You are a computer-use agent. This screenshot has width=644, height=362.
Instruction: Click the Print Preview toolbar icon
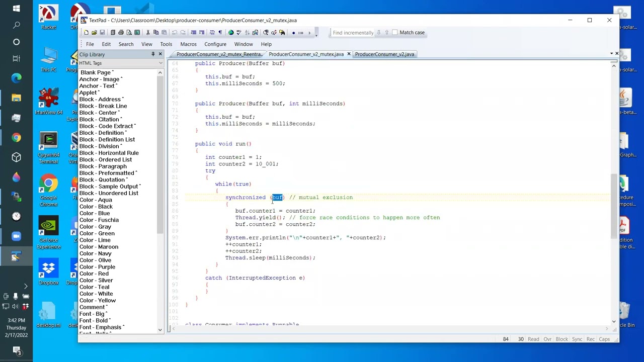tap(129, 33)
